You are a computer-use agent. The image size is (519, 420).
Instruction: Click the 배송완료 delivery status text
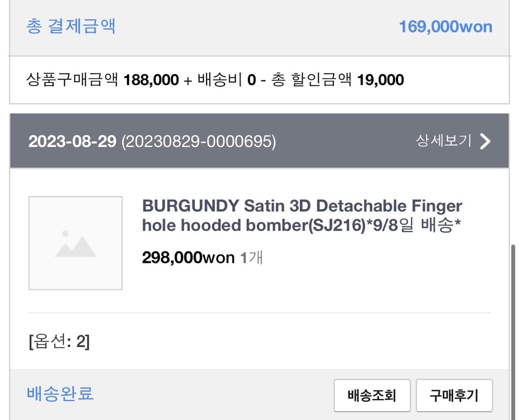(x=60, y=394)
